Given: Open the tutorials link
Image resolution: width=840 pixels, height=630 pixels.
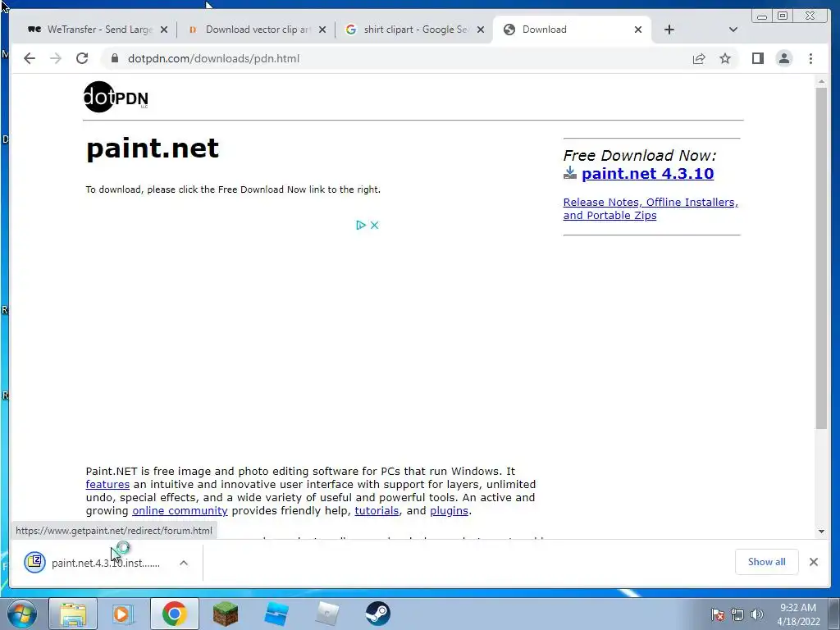Looking at the screenshot, I should click(x=377, y=510).
